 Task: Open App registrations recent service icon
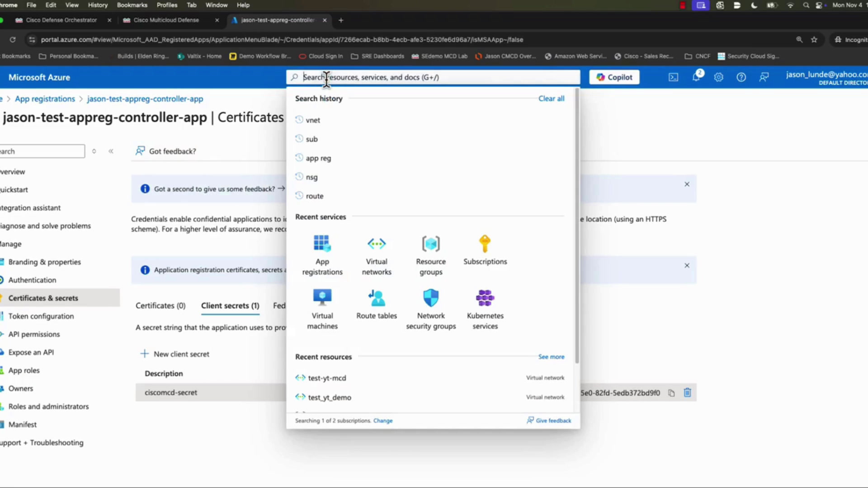(322, 244)
